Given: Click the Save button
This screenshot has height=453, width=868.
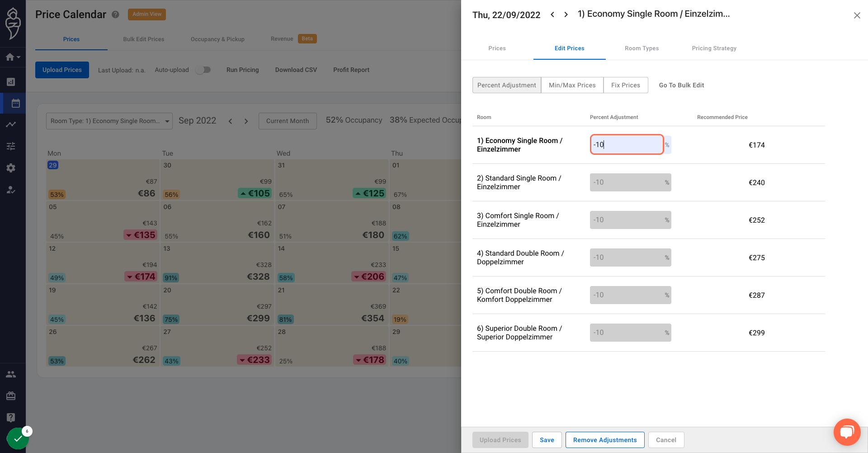Looking at the screenshot, I should pos(547,440).
